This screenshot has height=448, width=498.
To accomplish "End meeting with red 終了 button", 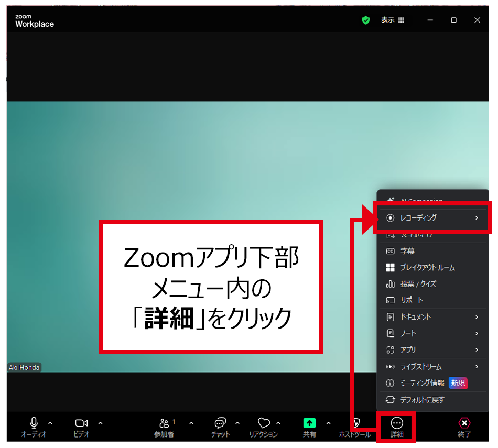I will click(x=464, y=428).
